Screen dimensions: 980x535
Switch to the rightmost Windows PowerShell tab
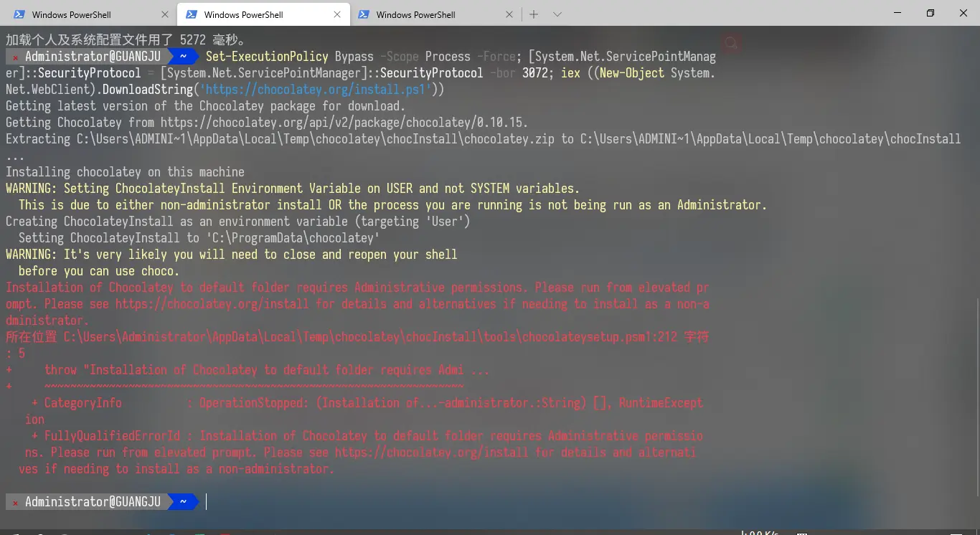(435, 14)
